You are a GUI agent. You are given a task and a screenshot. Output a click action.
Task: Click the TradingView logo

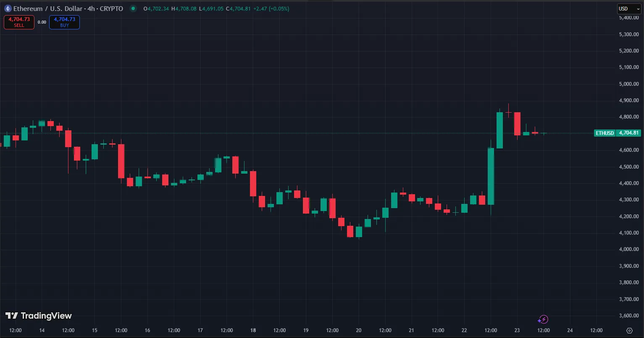pyautogui.click(x=38, y=316)
